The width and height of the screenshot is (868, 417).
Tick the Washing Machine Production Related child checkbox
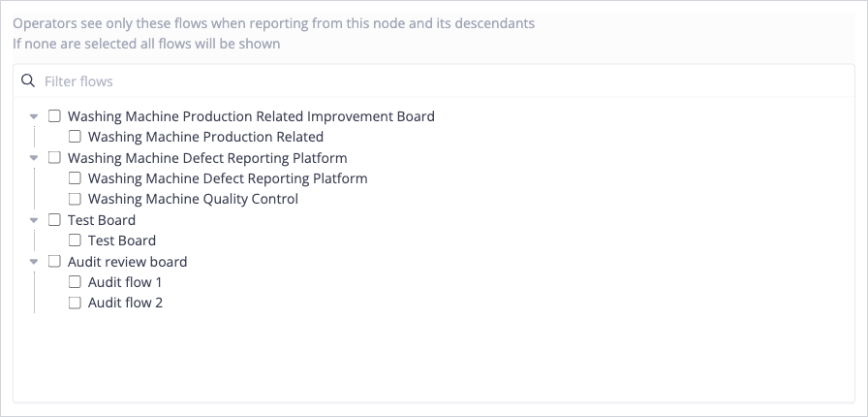tap(75, 137)
